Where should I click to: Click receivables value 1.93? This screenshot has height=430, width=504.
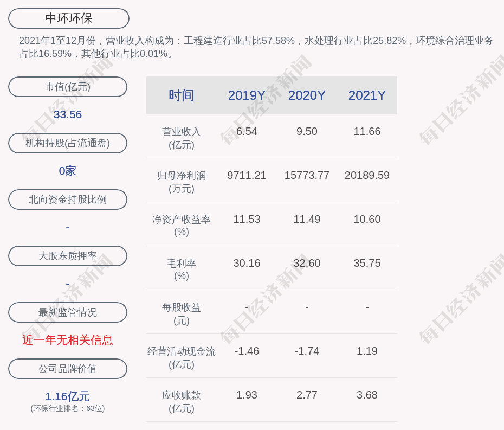pyautogui.click(x=247, y=395)
